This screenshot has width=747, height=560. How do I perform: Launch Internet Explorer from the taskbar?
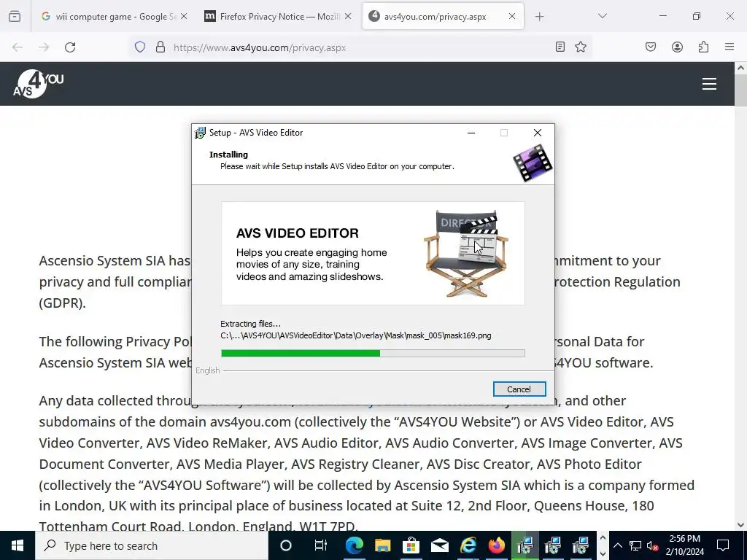pyautogui.click(x=468, y=545)
